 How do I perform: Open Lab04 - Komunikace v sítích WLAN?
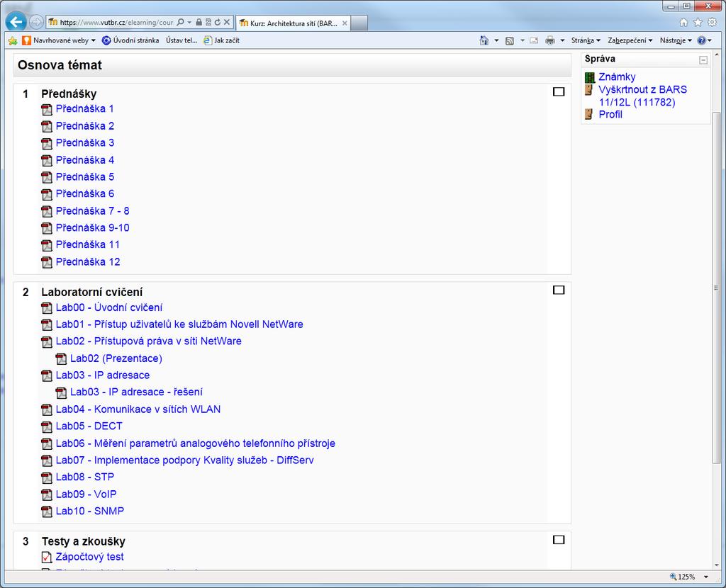[138, 409]
